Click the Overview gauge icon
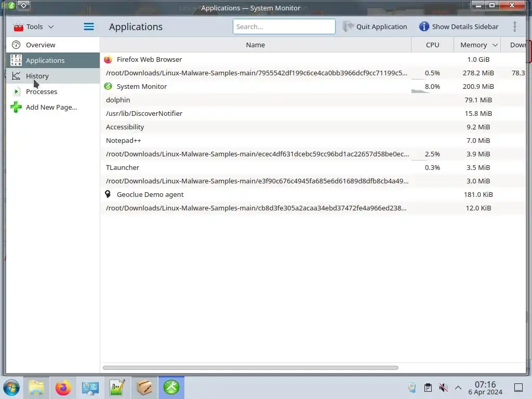This screenshot has width=532, height=399. tap(16, 45)
